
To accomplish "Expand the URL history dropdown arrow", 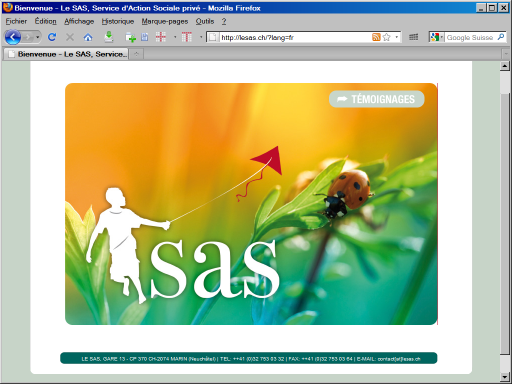I will 397,37.
